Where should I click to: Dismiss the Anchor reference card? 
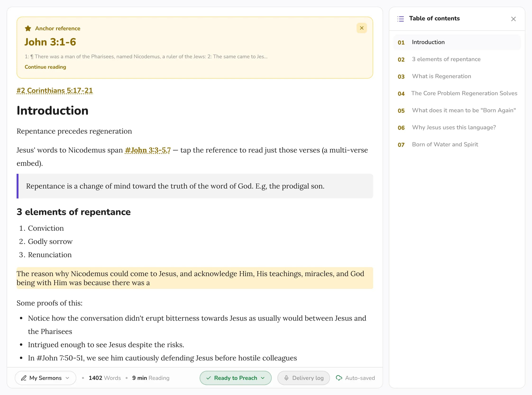tap(361, 28)
